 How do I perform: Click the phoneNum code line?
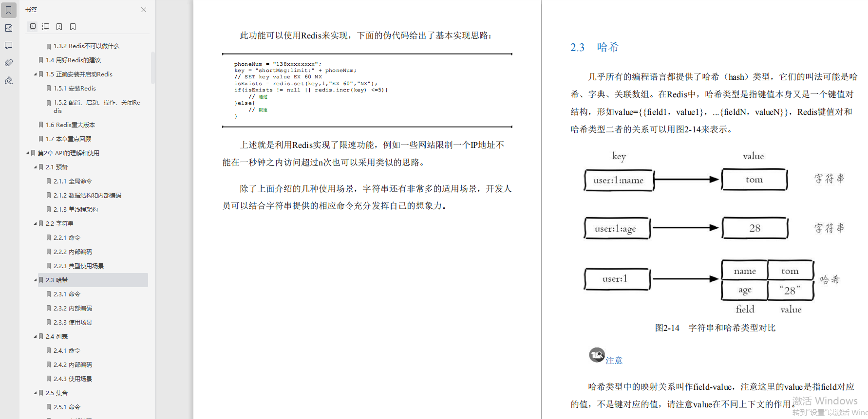click(x=278, y=64)
